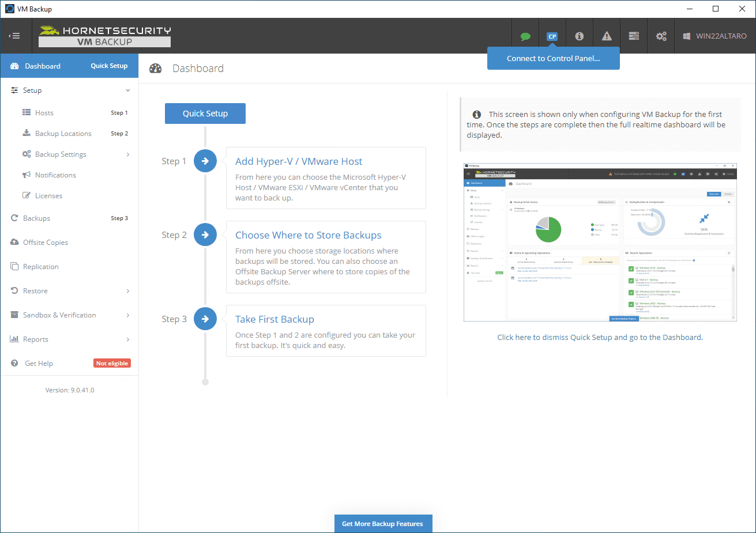Click the Step 3 arrow circle

pyautogui.click(x=205, y=319)
